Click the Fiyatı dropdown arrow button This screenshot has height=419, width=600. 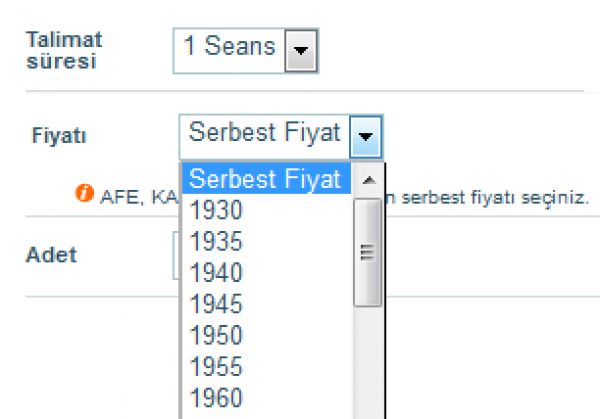[x=365, y=137]
